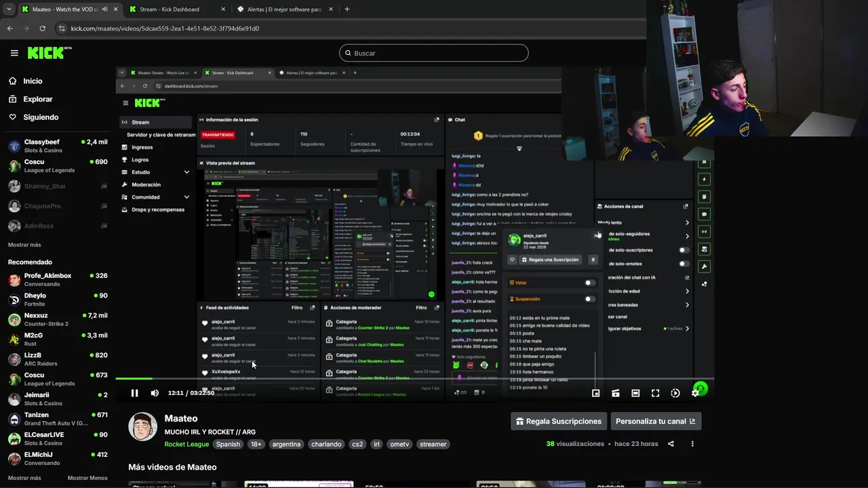Share the video via share icon
This screenshot has width=868, height=488.
(x=671, y=444)
